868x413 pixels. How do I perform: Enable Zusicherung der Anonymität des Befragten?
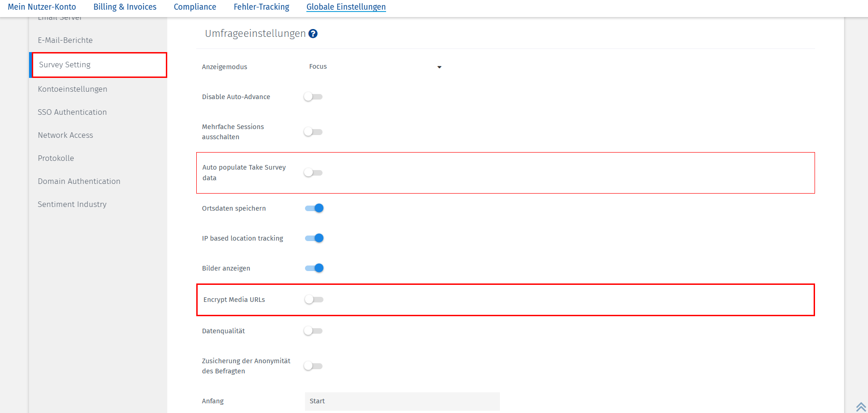pyautogui.click(x=313, y=366)
